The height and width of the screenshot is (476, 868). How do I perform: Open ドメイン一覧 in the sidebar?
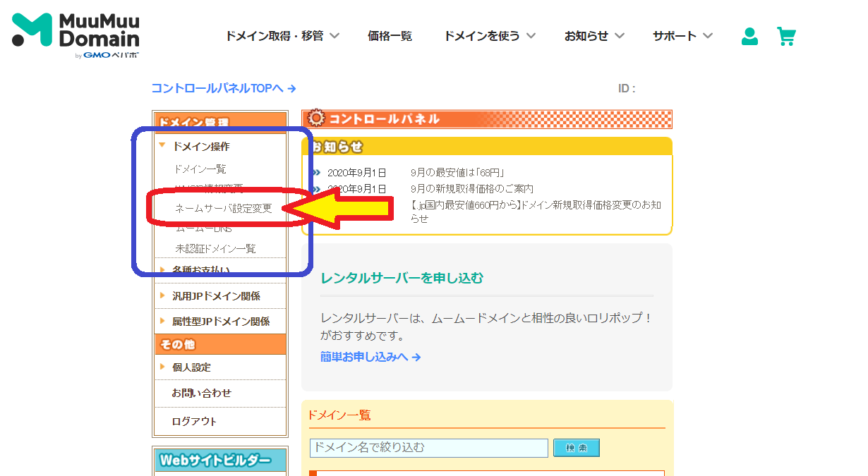pyautogui.click(x=200, y=169)
